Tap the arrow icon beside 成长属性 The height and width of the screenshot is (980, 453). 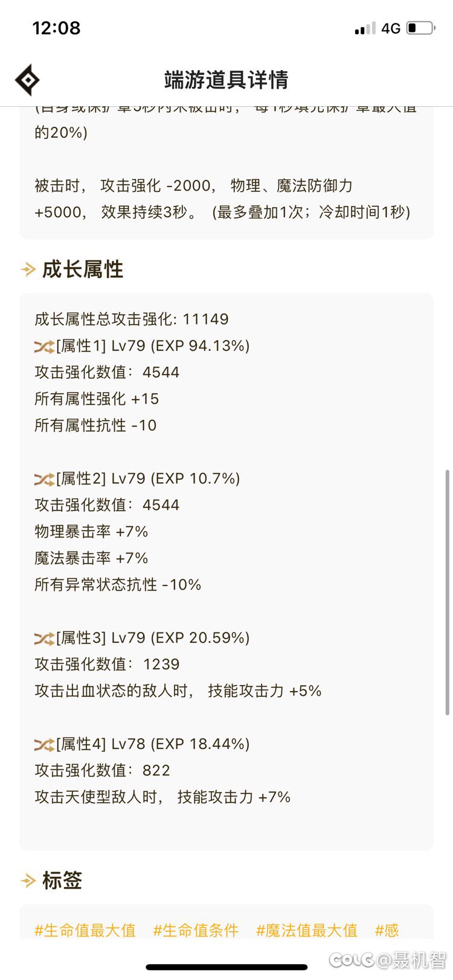pos(28,269)
